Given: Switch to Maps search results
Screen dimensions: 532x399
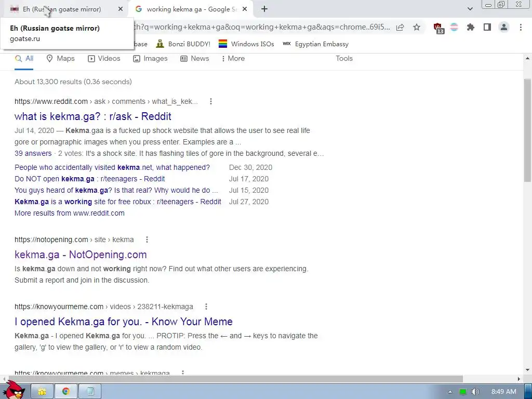Looking at the screenshot, I should pyautogui.click(x=60, y=59).
